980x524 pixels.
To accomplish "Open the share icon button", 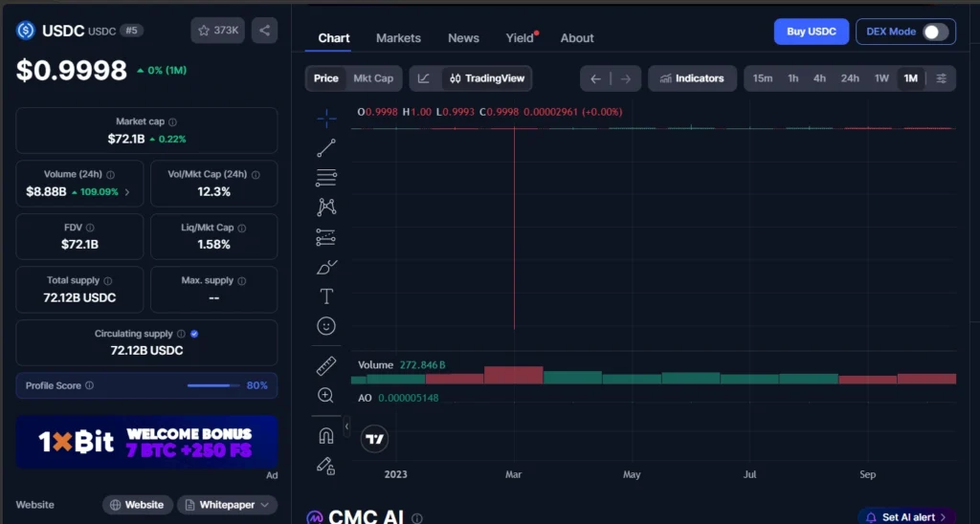I will click(x=264, y=30).
